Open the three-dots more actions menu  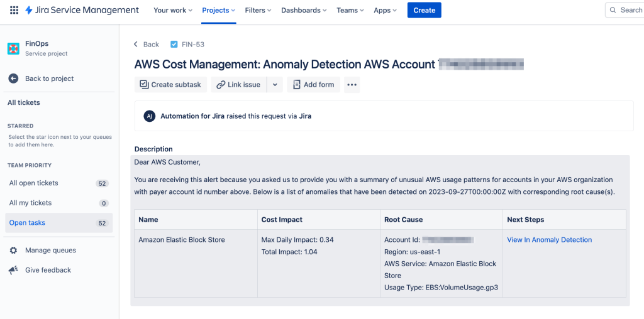(x=352, y=85)
